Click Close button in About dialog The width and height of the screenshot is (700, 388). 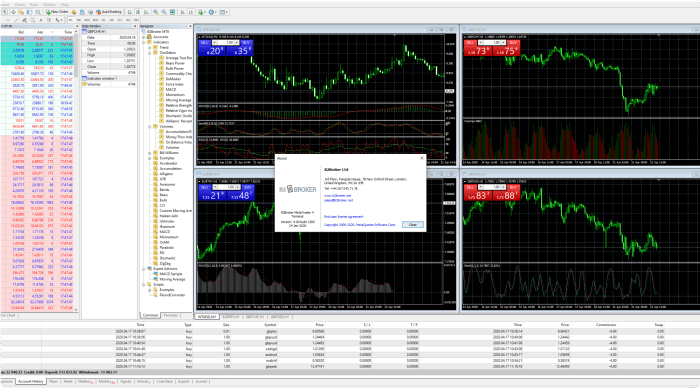[412, 225]
